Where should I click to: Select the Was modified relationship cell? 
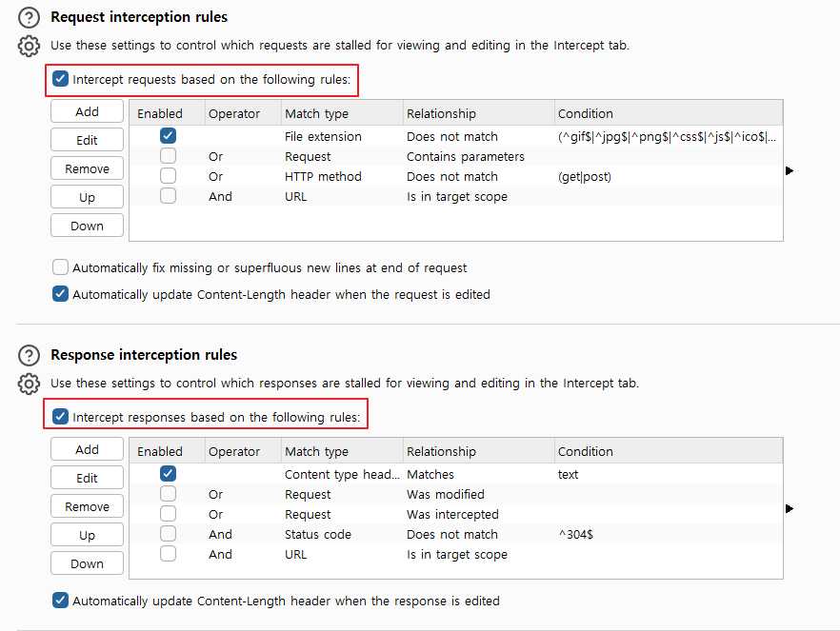point(478,494)
